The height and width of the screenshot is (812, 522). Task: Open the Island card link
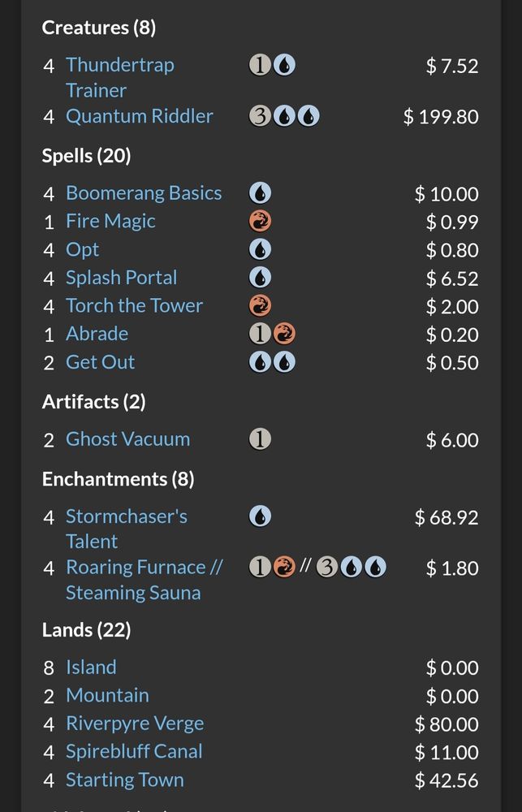[x=91, y=667]
